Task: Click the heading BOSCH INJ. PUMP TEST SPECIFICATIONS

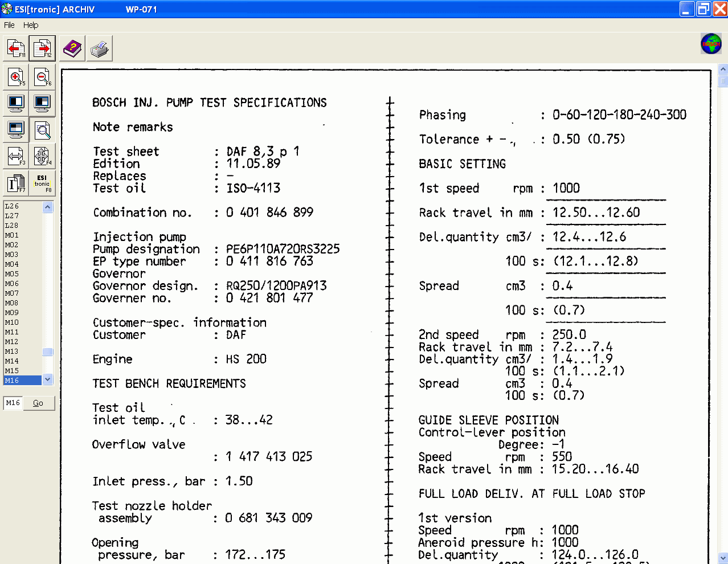Action: click(210, 103)
